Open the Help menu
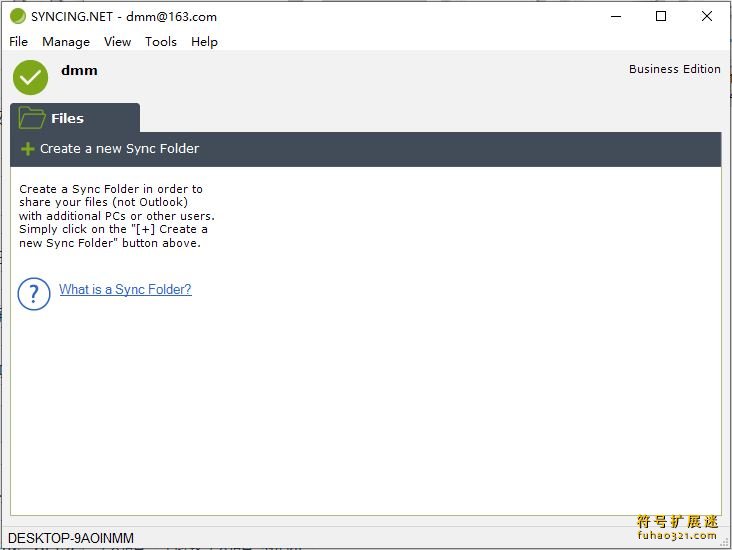Viewport: 732px width, 550px height. pyautogui.click(x=204, y=42)
